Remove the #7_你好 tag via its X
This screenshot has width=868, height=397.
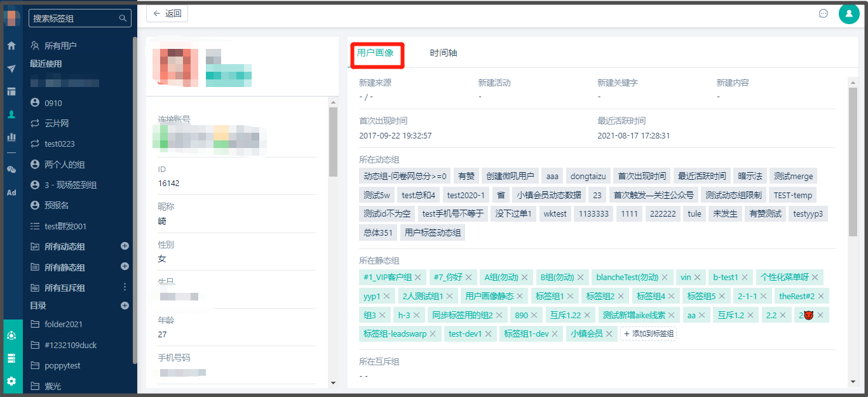pos(468,278)
